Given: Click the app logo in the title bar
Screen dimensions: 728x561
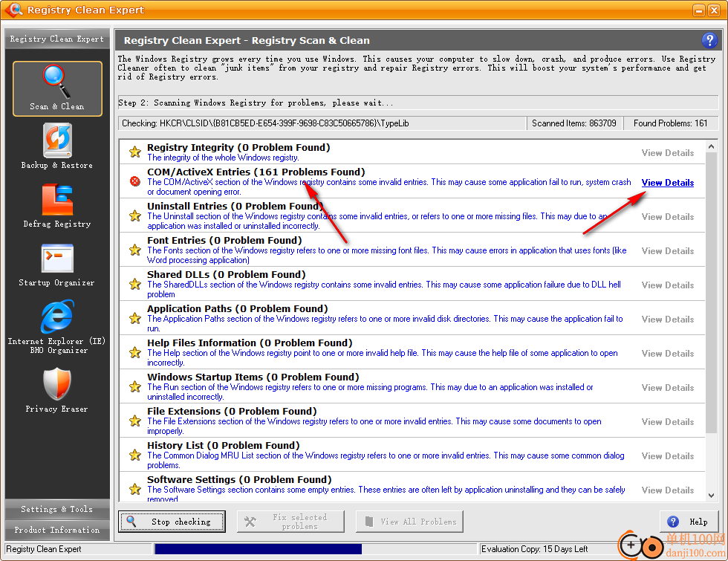Looking at the screenshot, I should point(14,9).
